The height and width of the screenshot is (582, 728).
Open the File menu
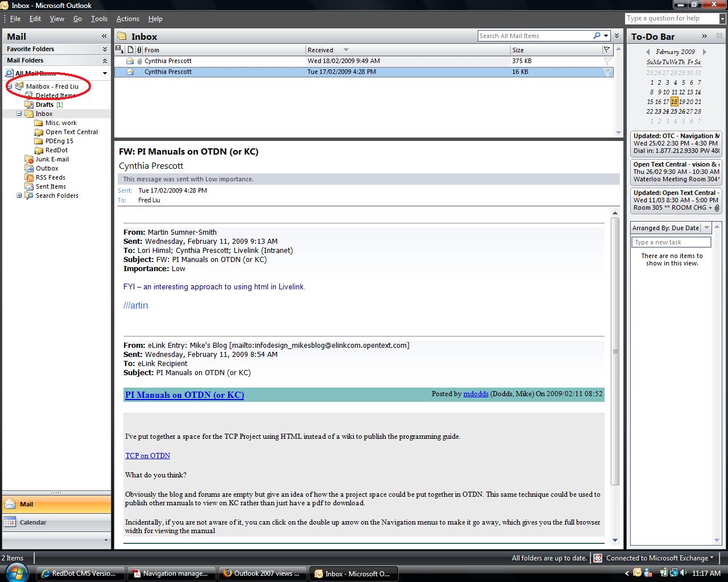[15, 19]
